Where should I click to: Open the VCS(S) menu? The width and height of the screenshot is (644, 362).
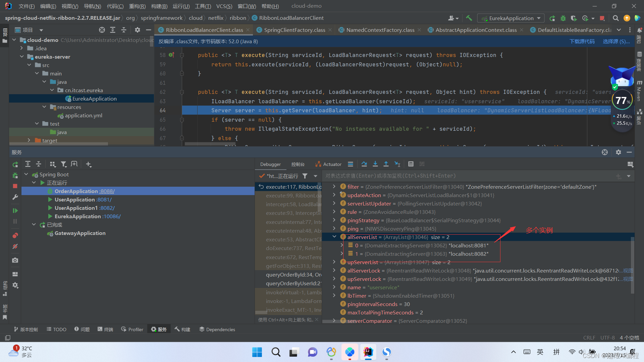point(224,6)
